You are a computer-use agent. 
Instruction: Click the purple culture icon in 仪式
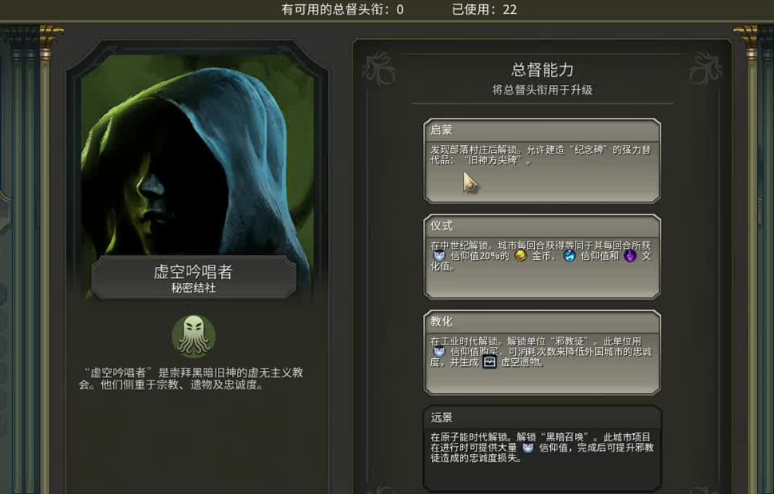630,256
